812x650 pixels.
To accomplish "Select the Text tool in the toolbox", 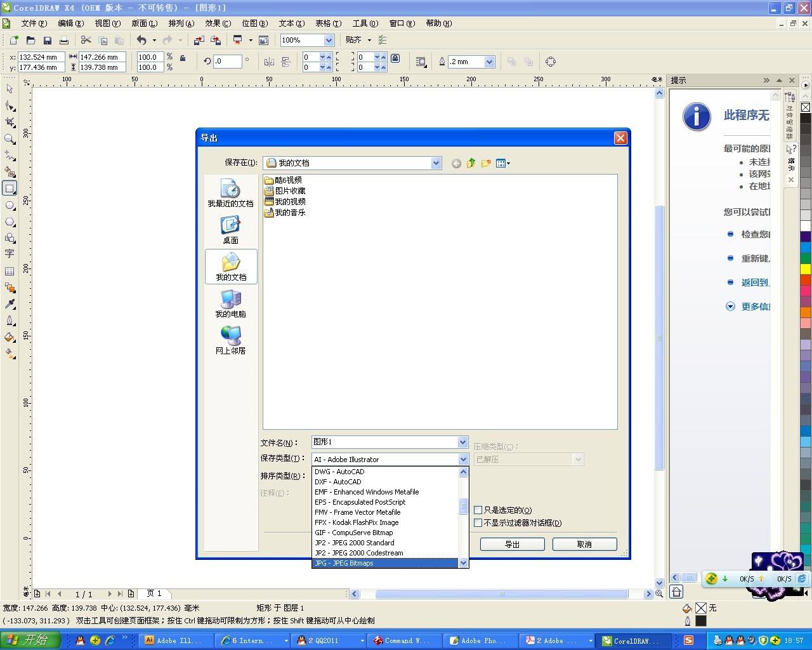I will [x=10, y=254].
